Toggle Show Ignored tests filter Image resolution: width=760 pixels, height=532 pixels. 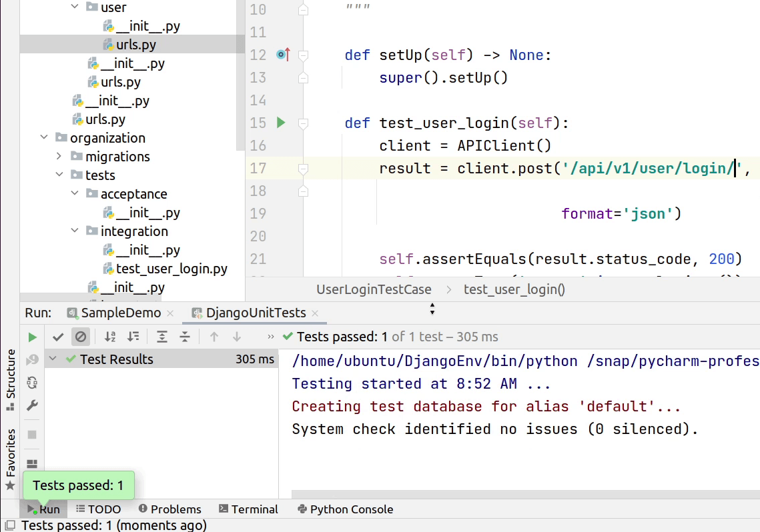[x=81, y=337]
